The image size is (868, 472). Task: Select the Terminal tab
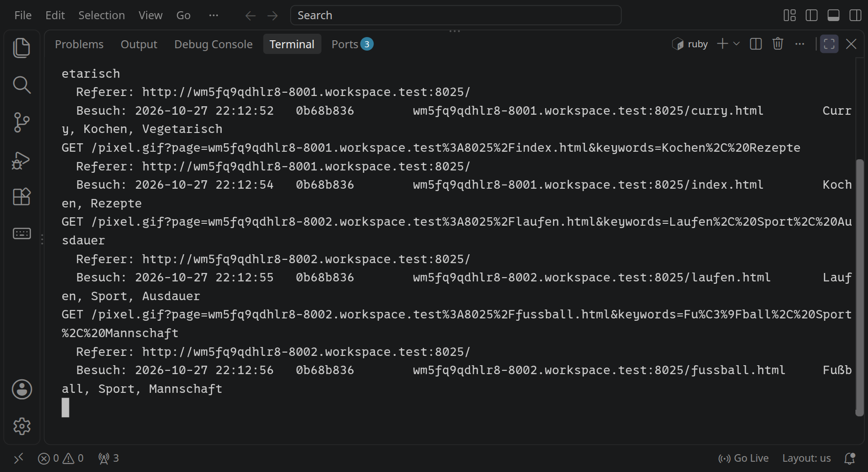point(292,44)
